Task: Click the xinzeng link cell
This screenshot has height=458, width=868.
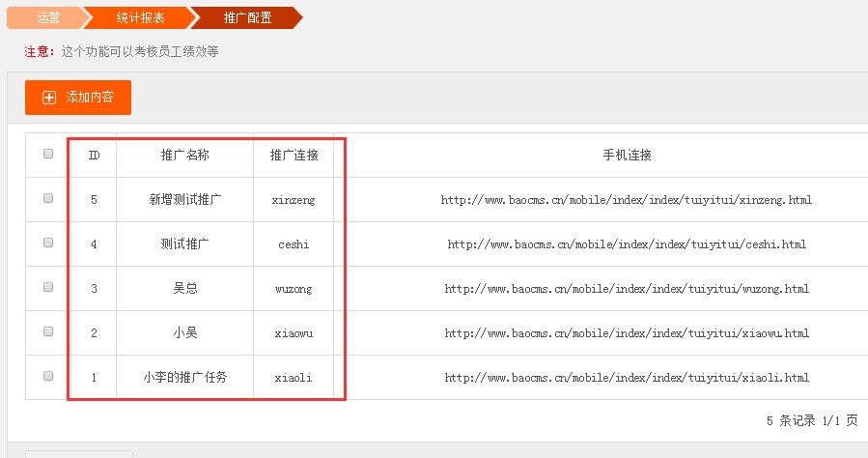Action: pyautogui.click(x=294, y=200)
